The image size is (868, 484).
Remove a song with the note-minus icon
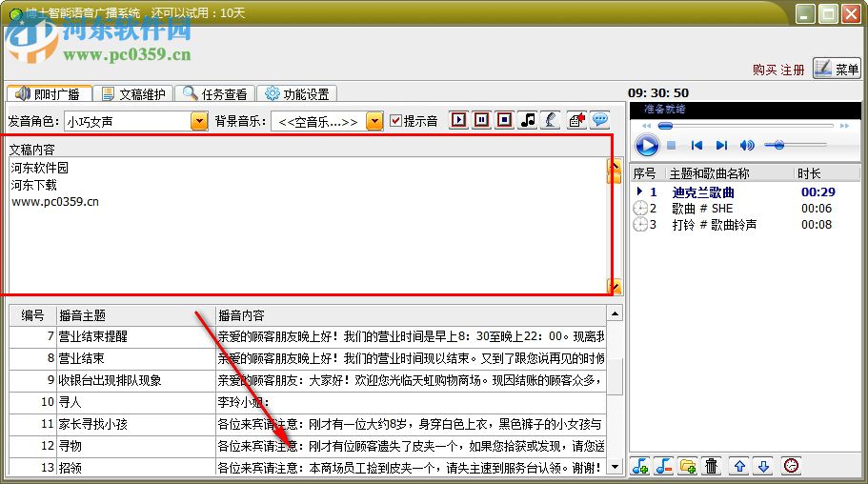click(664, 466)
